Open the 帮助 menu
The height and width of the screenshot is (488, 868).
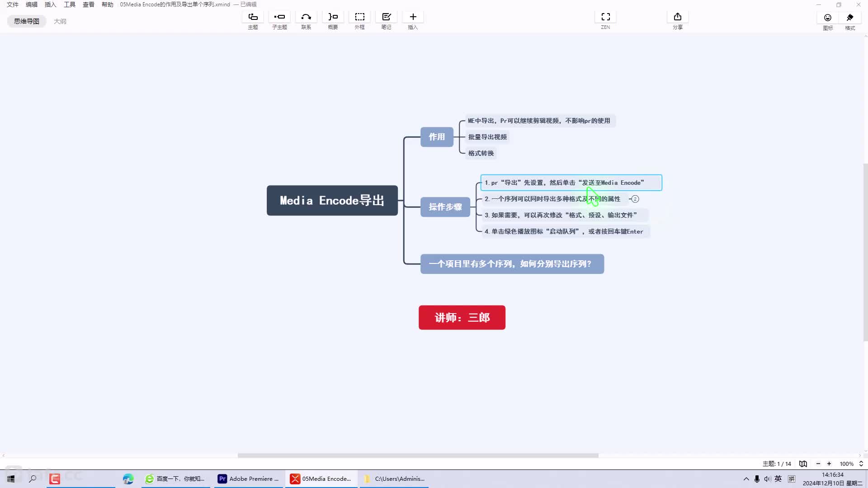coord(108,5)
